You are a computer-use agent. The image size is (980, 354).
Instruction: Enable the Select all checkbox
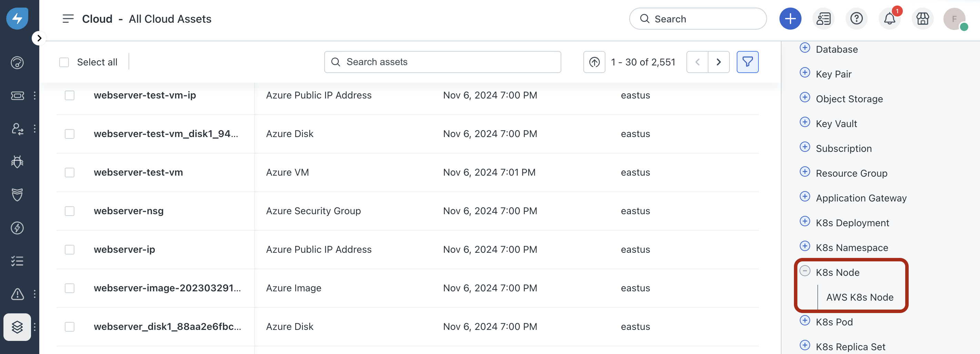[64, 62]
